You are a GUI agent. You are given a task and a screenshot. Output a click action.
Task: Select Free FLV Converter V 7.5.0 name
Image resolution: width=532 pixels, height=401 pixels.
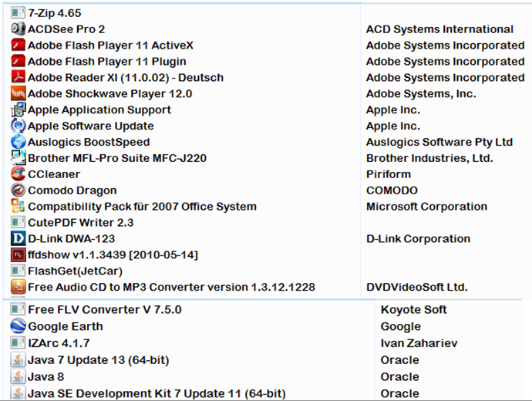105,310
